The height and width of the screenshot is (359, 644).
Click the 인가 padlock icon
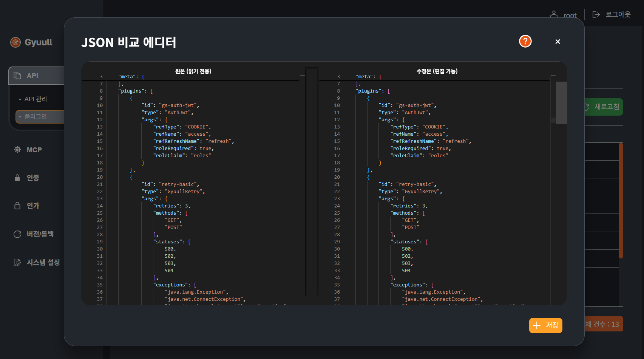coord(17,206)
